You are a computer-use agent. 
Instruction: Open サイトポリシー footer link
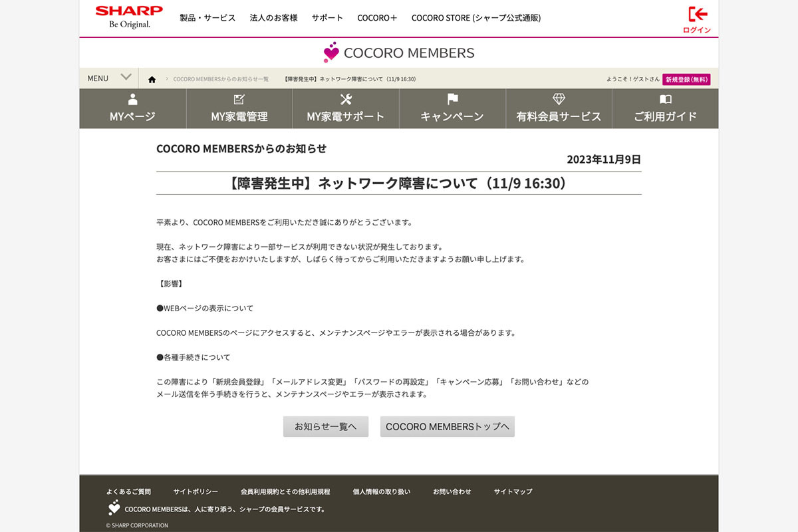pos(196,491)
